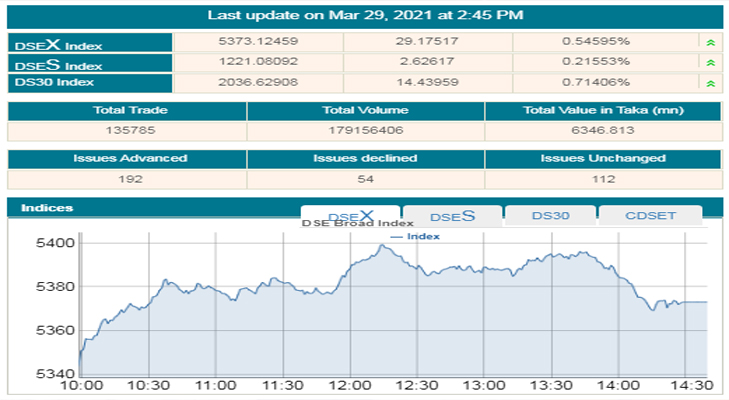Click the green up arrow in DS30 row
The width and height of the screenshot is (729, 400).
tap(710, 85)
